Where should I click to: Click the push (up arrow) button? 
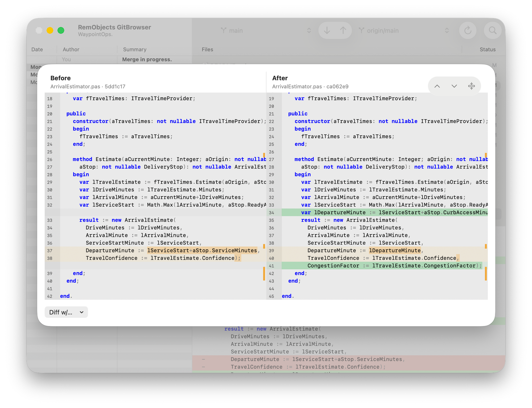[343, 31]
